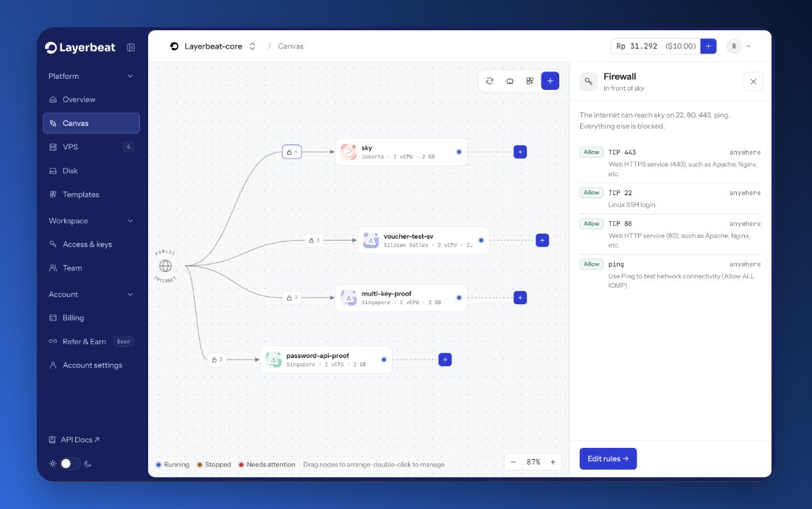Select the password-api-proof server node
This screenshot has height=509, width=812.
(326, 359)
